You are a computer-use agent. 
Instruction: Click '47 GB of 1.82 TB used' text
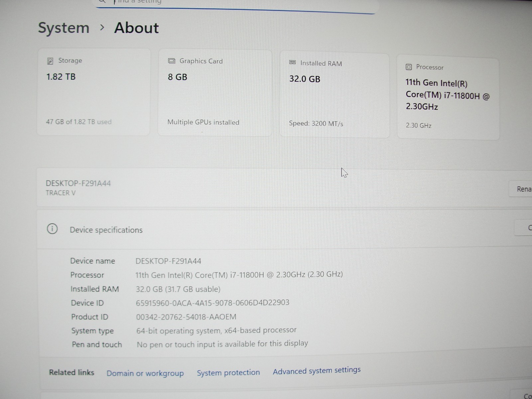coord(79,122)
